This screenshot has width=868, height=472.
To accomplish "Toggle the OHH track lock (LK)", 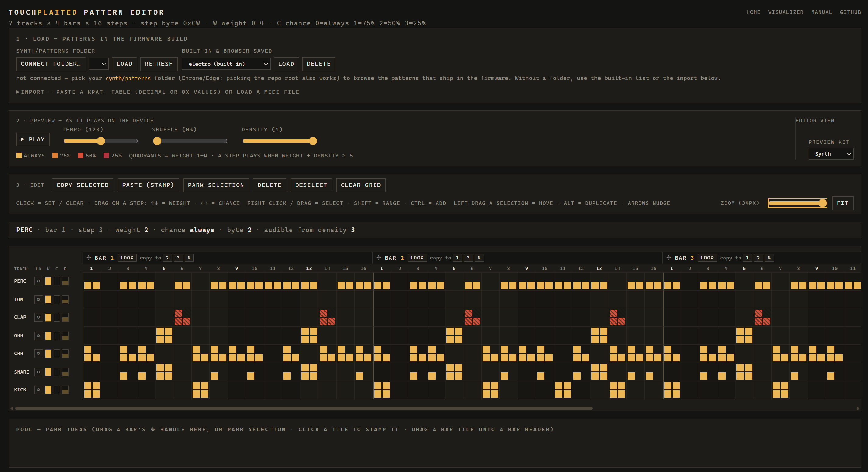I will click(38, 336).
